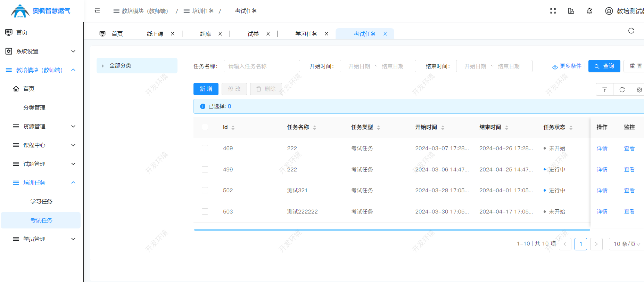Image resolution: width=644 pixels, height=282 pixels.
Task: Expand 更多条件 filter link
Action: point(567,66)
